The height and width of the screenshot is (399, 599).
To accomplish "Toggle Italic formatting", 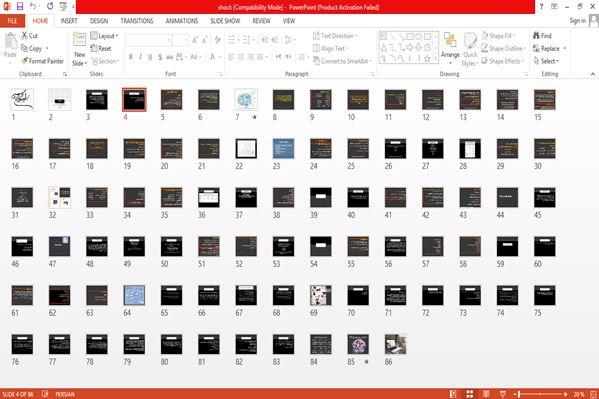I will click(140, 57).
